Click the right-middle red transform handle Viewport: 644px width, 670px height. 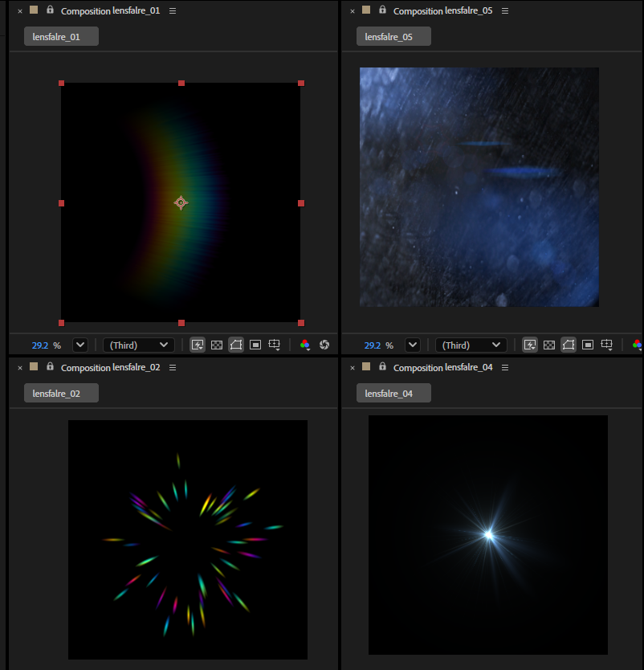pos(301,203)
